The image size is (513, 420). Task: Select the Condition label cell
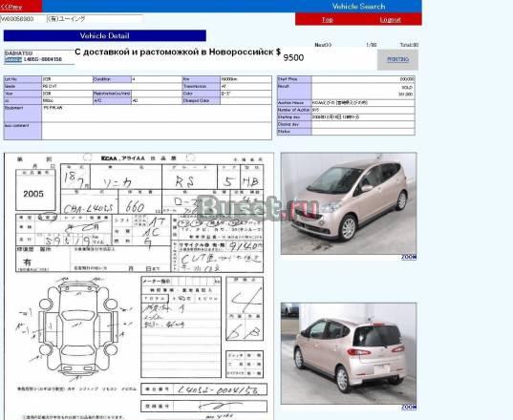(x=112, y=79)
